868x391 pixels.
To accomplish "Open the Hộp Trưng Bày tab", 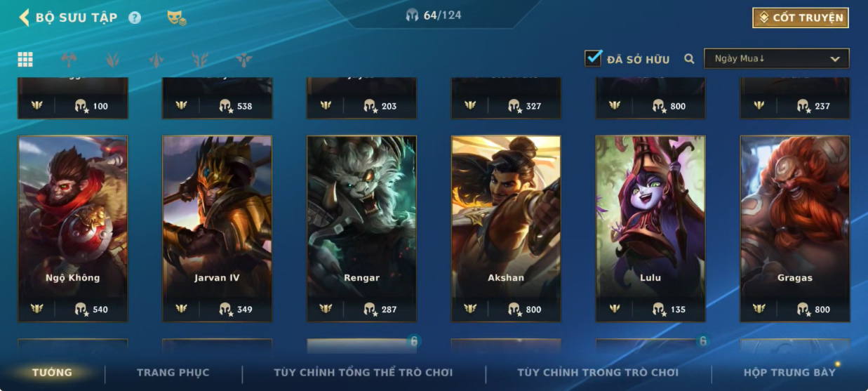I will tap(789, 372).
